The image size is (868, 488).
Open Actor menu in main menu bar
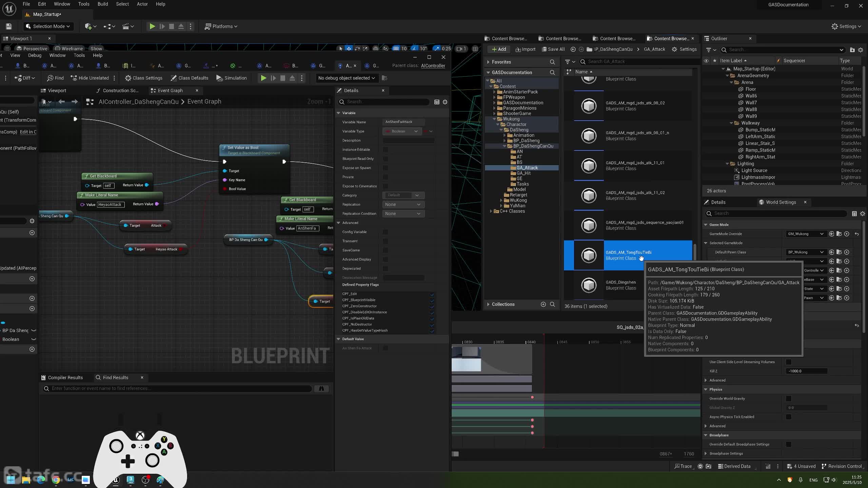coord(142,4)
